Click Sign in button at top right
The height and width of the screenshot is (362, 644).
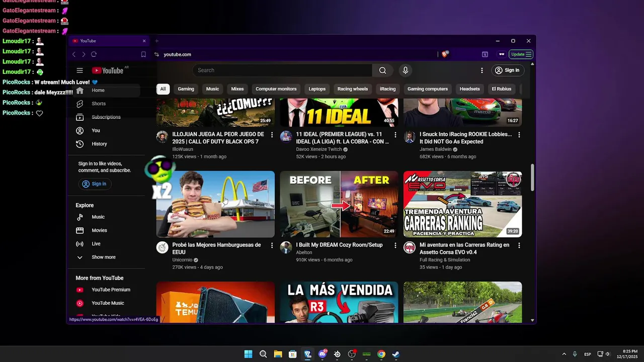tap(507, 70)
